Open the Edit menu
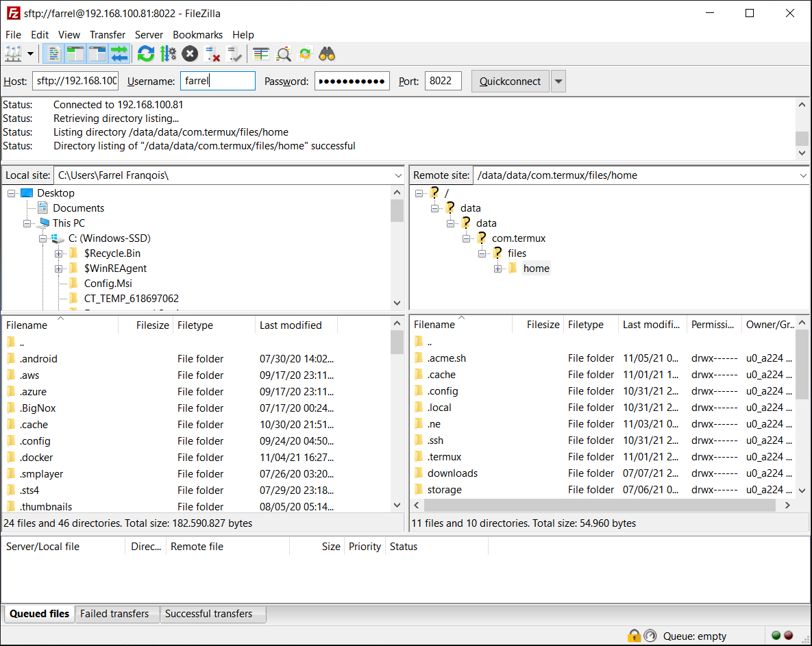This screenshot has width=812, height=646. [x=40, y=35]
